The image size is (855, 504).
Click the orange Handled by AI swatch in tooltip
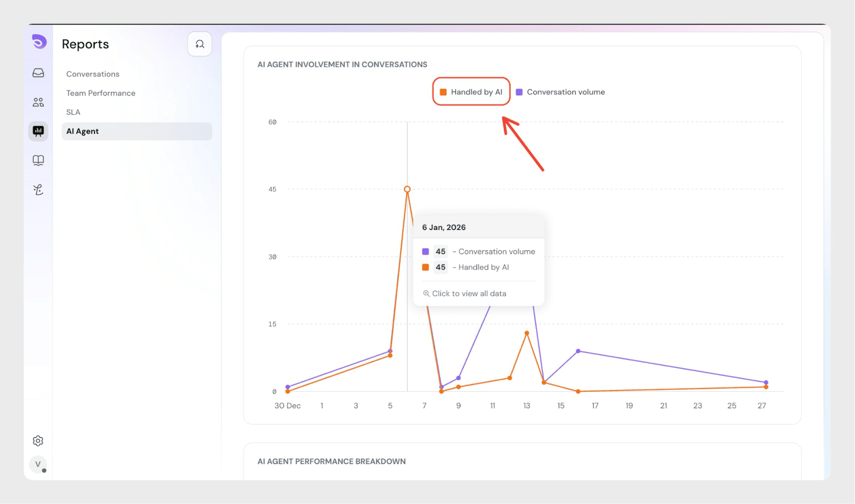(425, 267)
